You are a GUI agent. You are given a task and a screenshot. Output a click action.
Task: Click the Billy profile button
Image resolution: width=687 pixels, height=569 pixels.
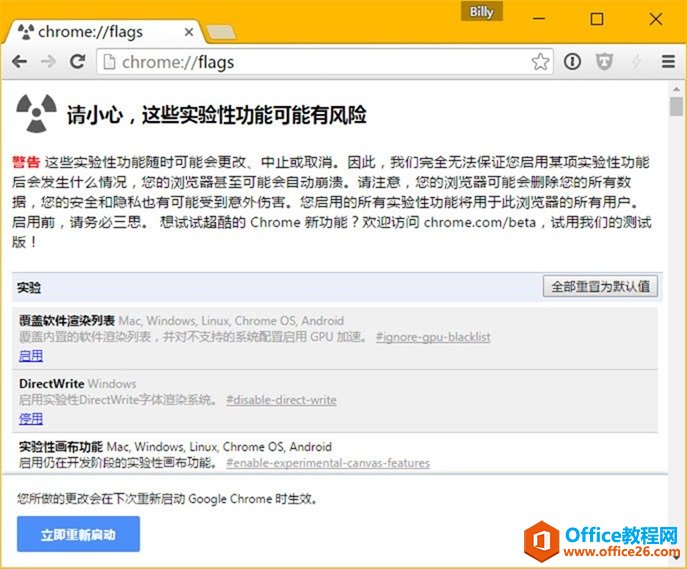coord(482,11)
